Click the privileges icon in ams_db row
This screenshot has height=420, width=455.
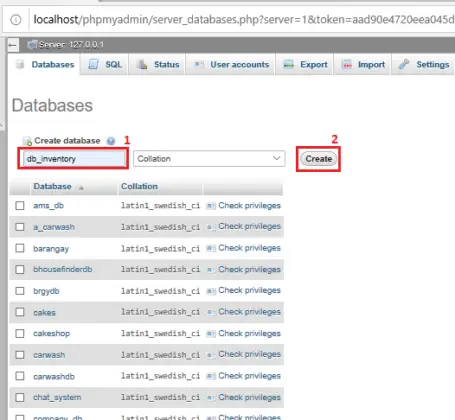211,206
